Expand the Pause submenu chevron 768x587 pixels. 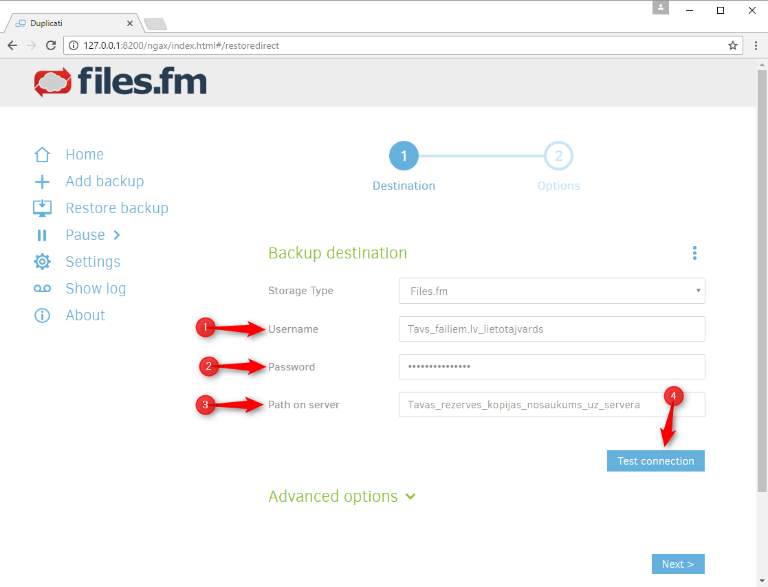(117, 235)
